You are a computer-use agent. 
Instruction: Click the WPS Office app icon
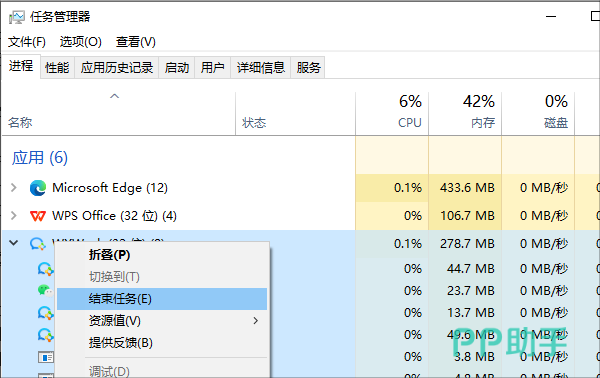click(x=38, y=216)
